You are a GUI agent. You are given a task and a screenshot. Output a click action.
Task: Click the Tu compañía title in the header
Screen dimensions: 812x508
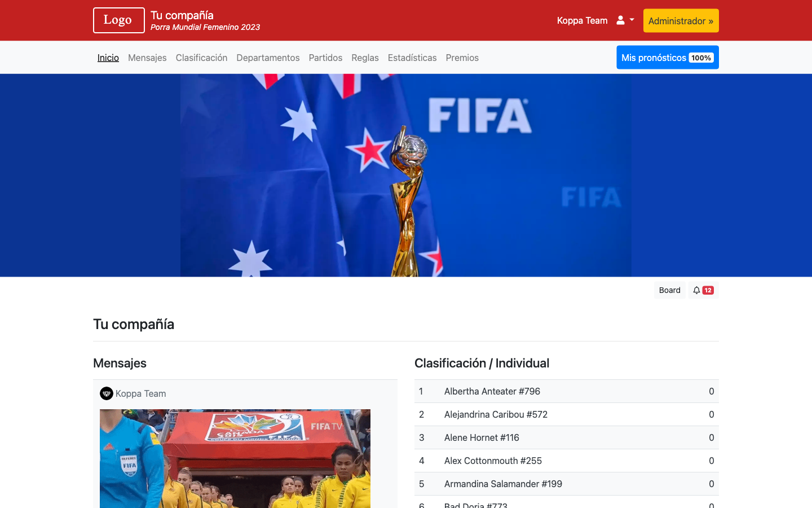pyautogui.click(x=182, y=15)
